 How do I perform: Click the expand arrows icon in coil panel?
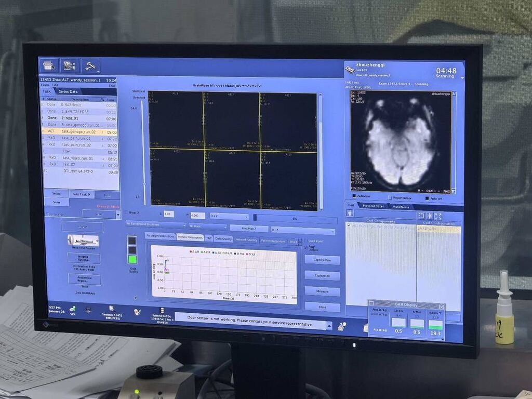pos(437,216)
